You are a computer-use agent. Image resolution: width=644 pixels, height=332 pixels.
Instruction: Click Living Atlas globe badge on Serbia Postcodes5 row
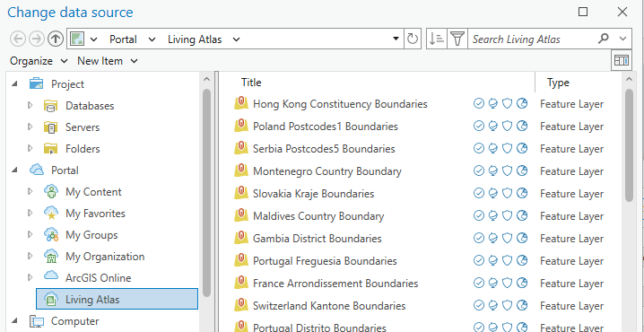tap(493, 148)
